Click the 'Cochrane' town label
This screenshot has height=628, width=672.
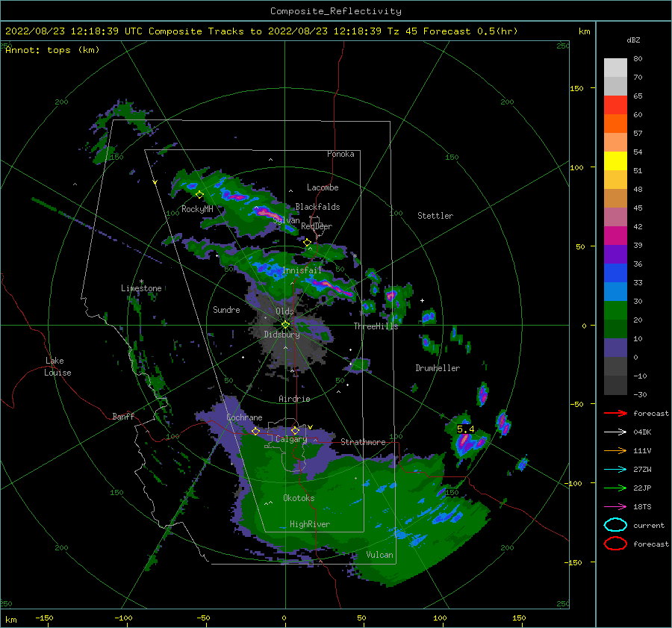(244, 417)
